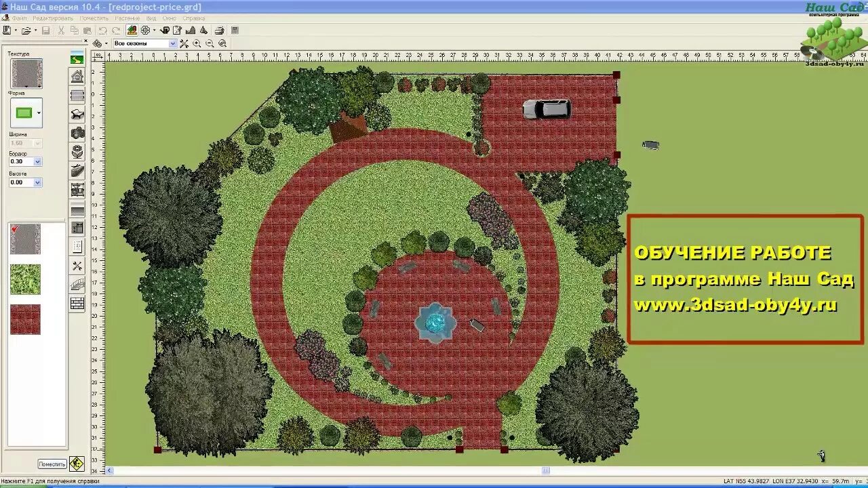This screenshot has height=488, width=868.
Task: Click the notepad with pencil icon
Action: pyautogui.click(x=177, y=30)
